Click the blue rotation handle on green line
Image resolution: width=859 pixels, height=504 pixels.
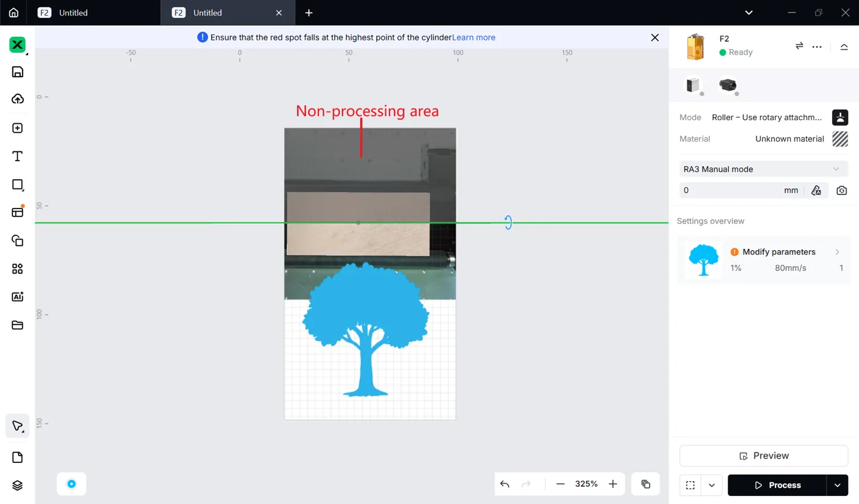tap(508, 223)
